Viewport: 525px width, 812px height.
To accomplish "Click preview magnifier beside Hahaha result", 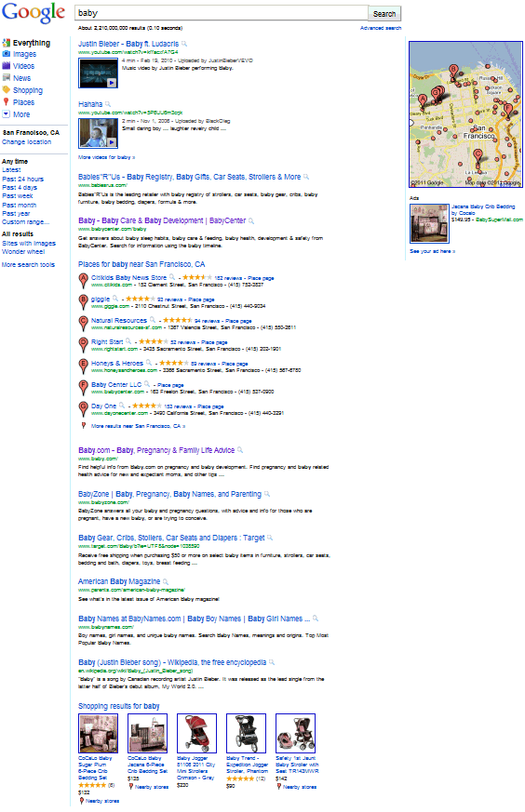I will pyautogui.click(x=108, y=104).
